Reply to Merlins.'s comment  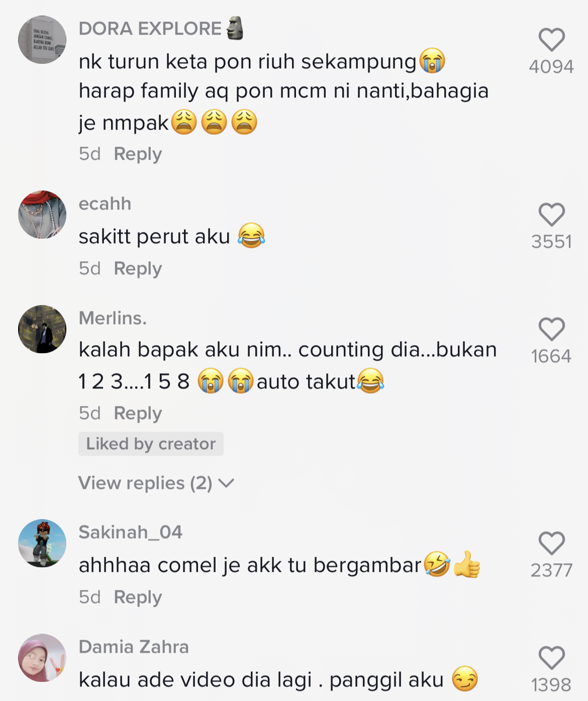pos(138,413)
